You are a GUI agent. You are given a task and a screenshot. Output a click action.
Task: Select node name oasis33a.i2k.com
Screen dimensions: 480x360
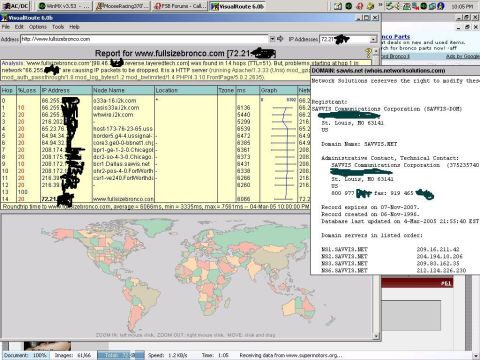116,108
